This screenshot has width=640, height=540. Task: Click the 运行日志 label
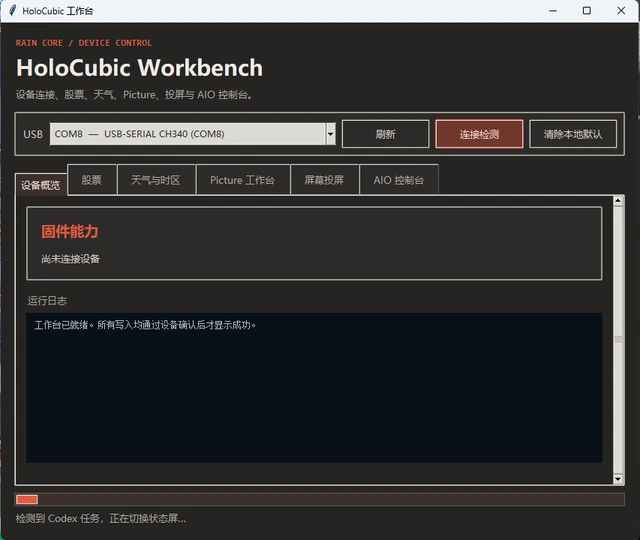(47, 301)
